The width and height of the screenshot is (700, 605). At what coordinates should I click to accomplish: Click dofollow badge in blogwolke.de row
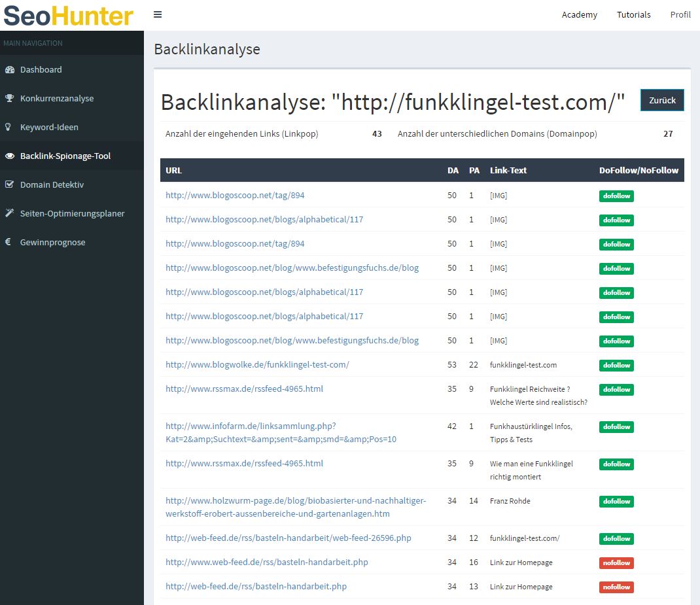click(x=616, y=365)
